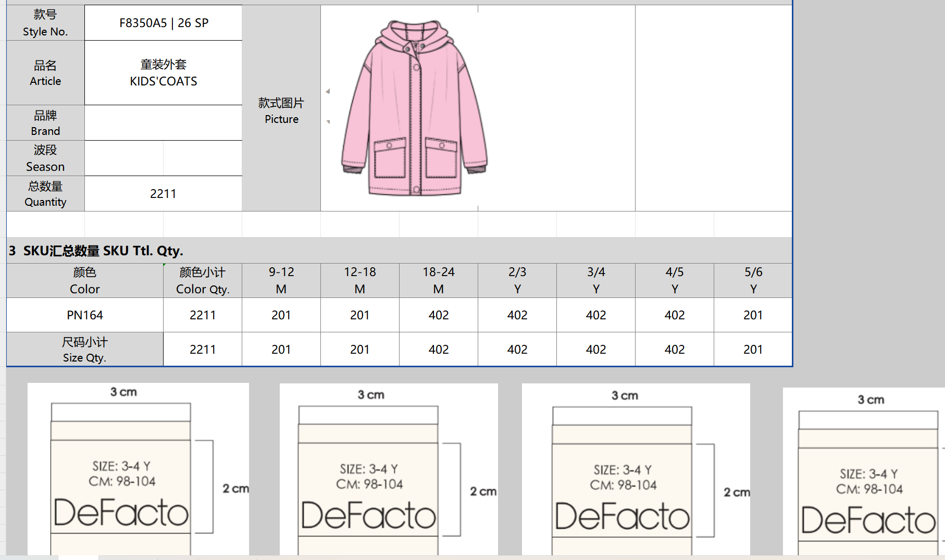Select the Color Qty. column header
Screen dimensions: 945x560
tap(203, 281)
